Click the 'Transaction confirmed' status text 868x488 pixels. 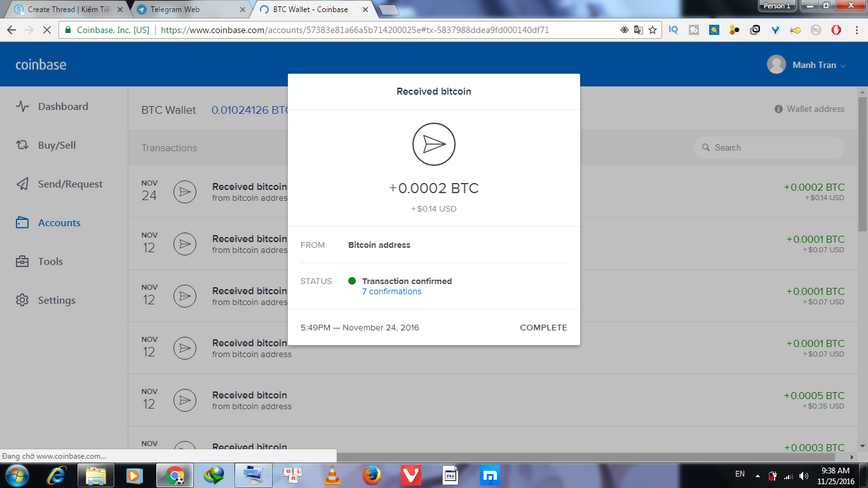click(407, 281)
